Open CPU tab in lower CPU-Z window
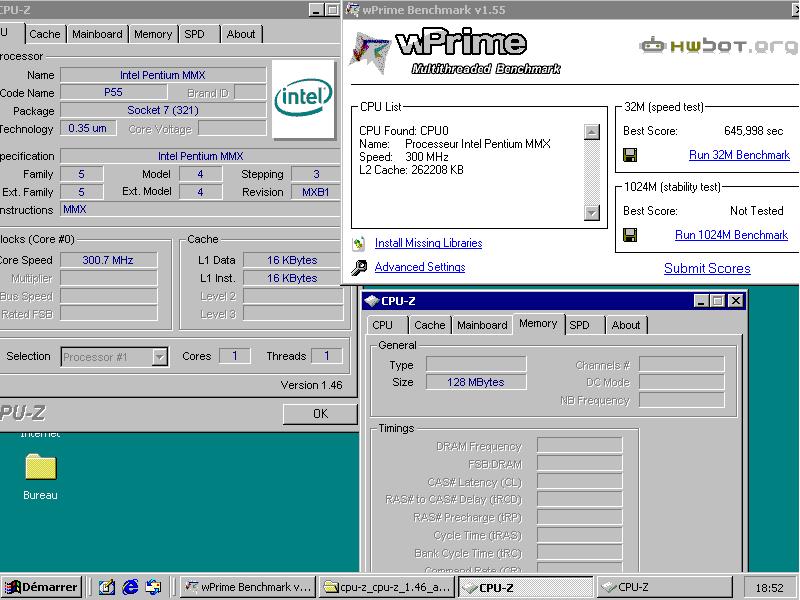800x600 pixels. 383,325
